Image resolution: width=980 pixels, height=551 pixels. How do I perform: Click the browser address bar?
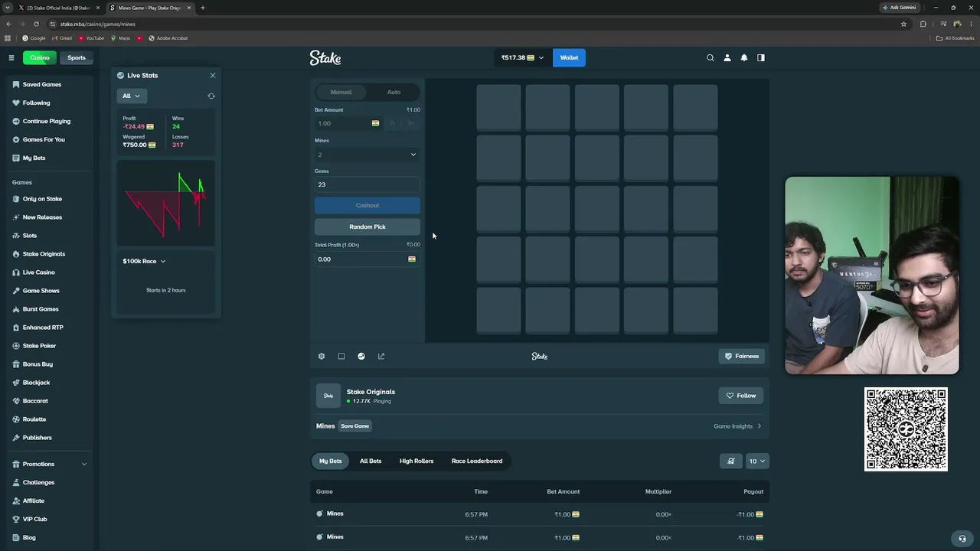(x=475, y=24)
